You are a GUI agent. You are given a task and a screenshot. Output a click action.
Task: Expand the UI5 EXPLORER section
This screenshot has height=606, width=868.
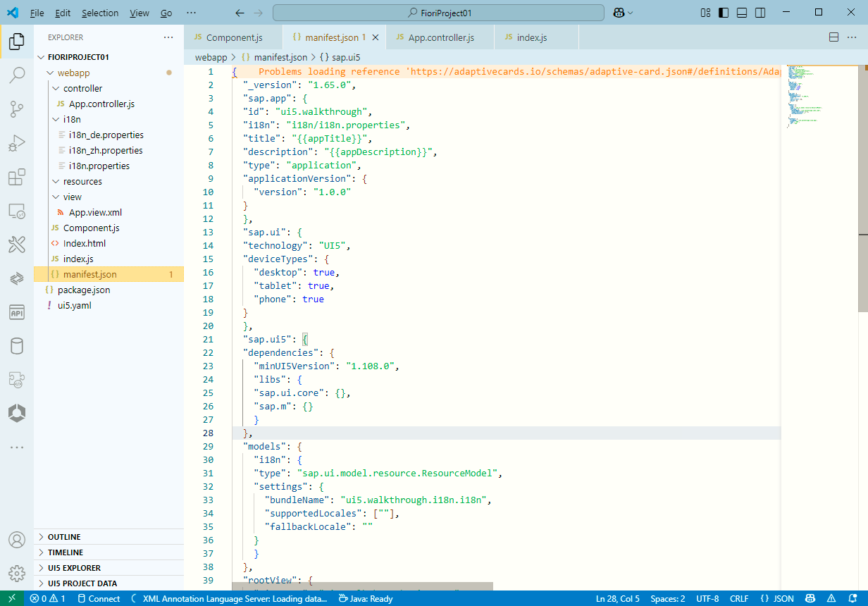tap(108, 568)
